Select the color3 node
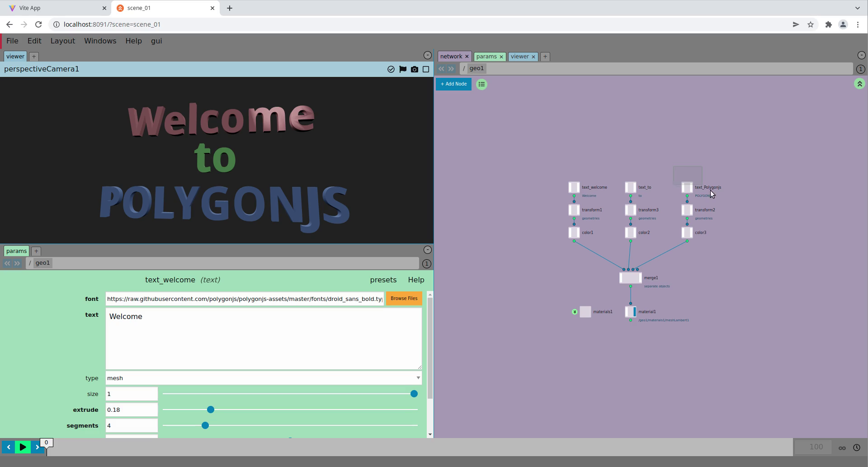Image resolution: width=868 pixels, height=467 pixels. pyautogui.click(x=687, y=233)
